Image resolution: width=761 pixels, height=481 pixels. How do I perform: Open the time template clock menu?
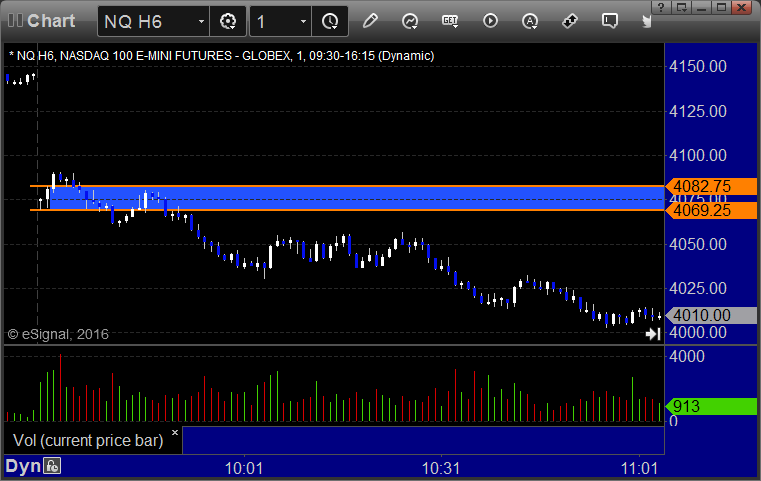coord(330,21)
